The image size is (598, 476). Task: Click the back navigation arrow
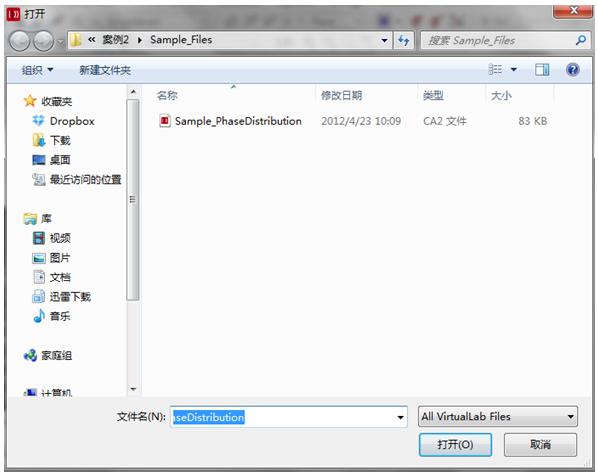[x=19, y=40]
